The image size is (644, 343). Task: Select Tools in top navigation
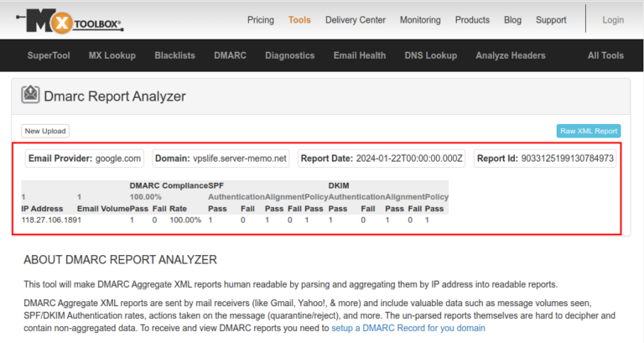click(x=299, y=20)
